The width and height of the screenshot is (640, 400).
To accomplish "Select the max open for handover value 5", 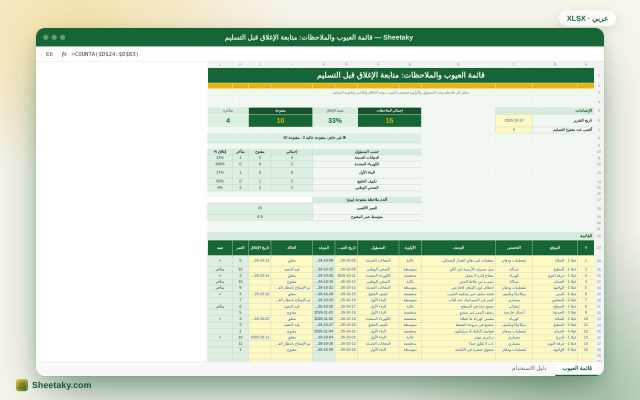I will click(514, 130).
